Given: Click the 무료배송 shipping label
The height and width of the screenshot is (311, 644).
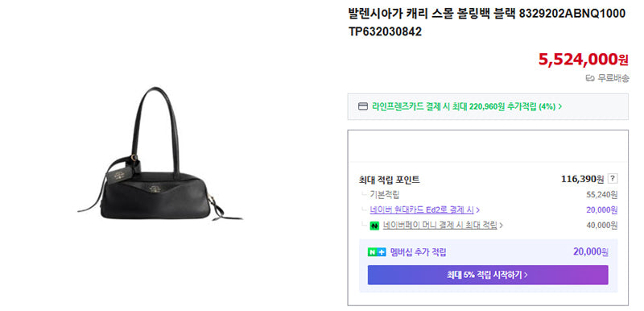Looking at the screenshot, I should point(613,78).
